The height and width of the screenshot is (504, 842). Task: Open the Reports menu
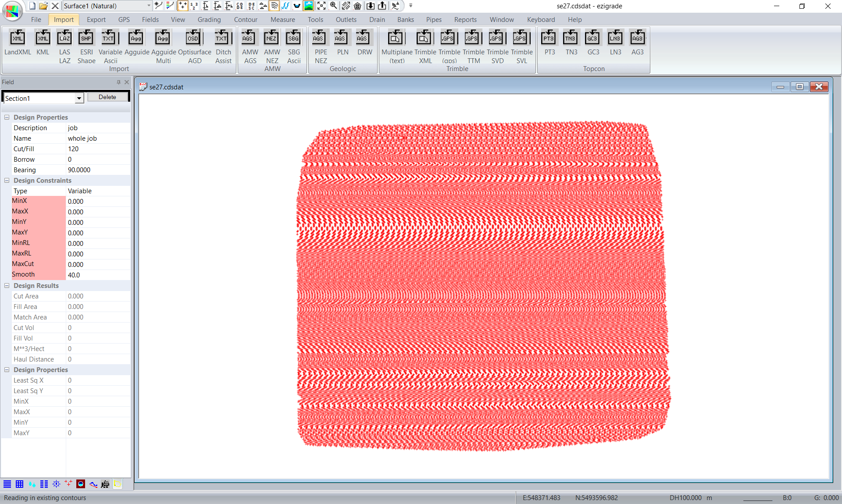[x=465, y=20]
